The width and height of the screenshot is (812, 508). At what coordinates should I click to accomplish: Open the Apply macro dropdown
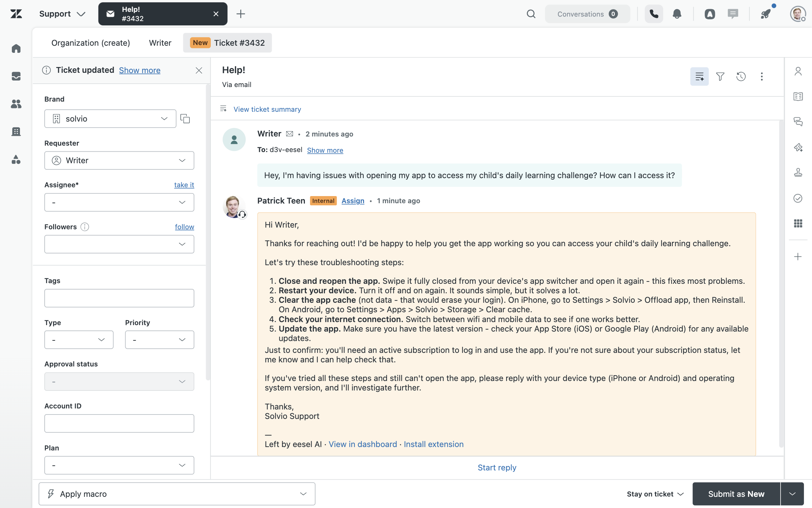point(177,494)
